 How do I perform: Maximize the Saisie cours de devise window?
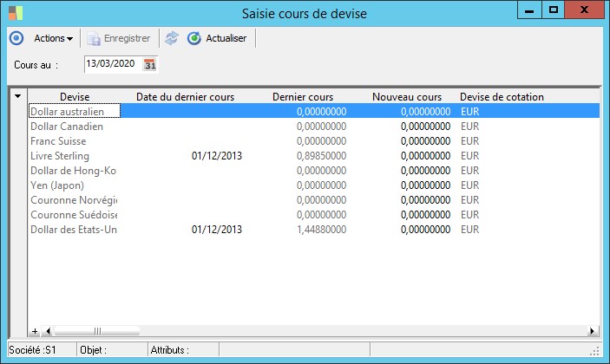554,10
